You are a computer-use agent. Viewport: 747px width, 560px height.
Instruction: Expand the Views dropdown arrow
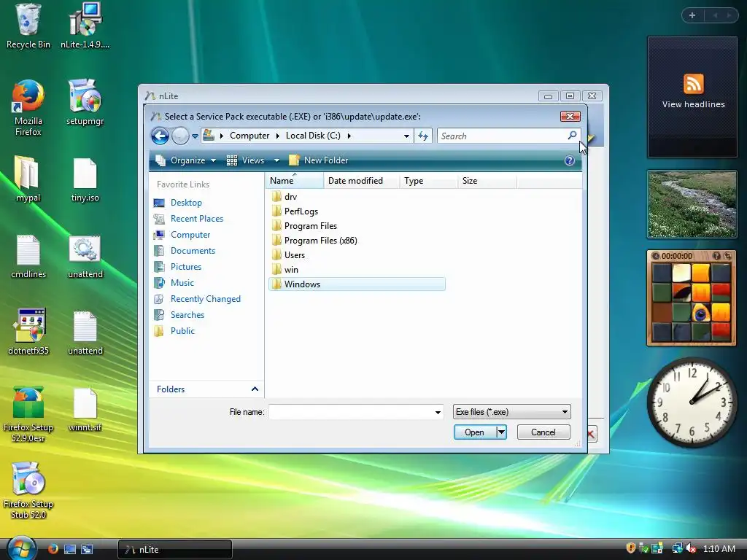pyautogui.click(x=276, y=160)
